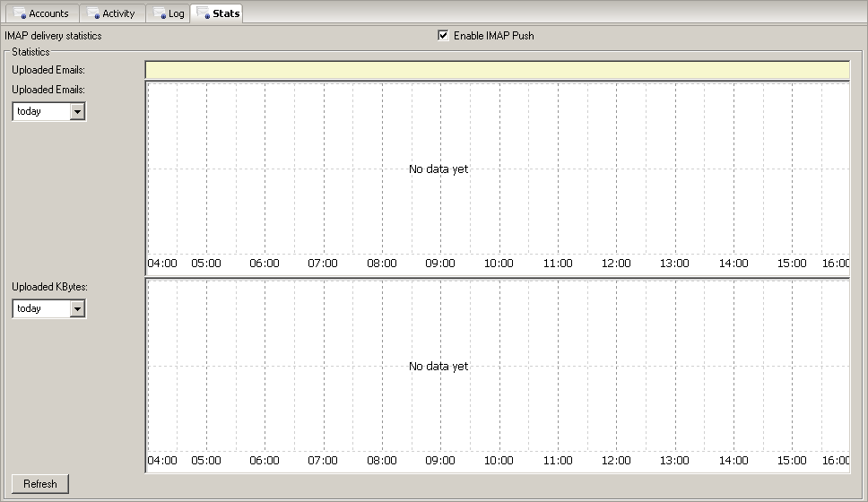
Task: Open the Activity tab
Action: [118, 13]
